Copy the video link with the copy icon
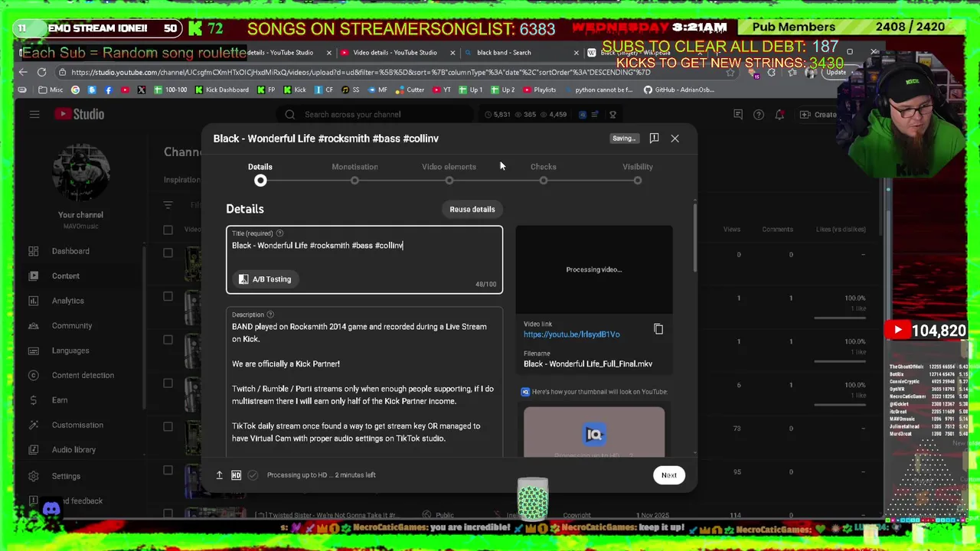980x551 pixels. tap(658, 329)
